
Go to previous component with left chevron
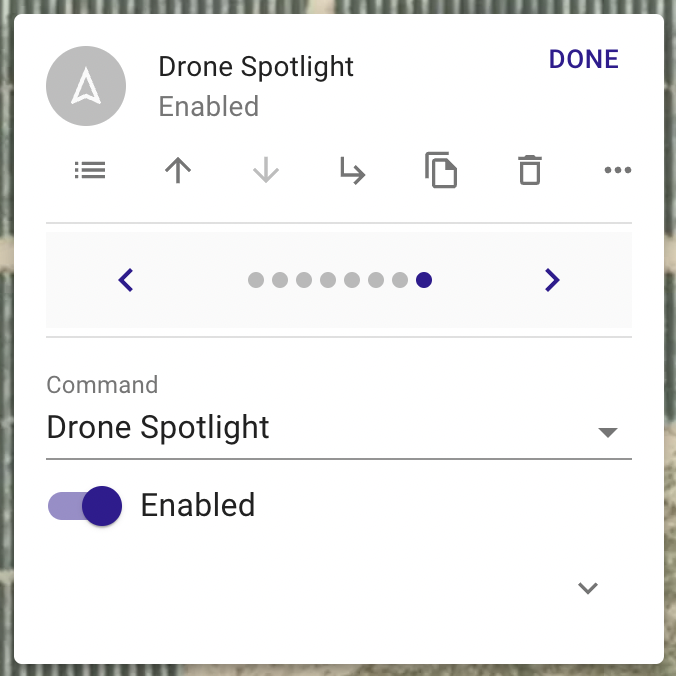pyautogui.click(x=125, y=280)
